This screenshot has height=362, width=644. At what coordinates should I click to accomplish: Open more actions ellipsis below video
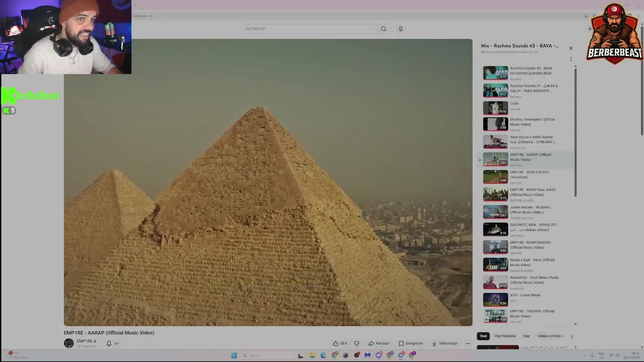click(468, 343)
